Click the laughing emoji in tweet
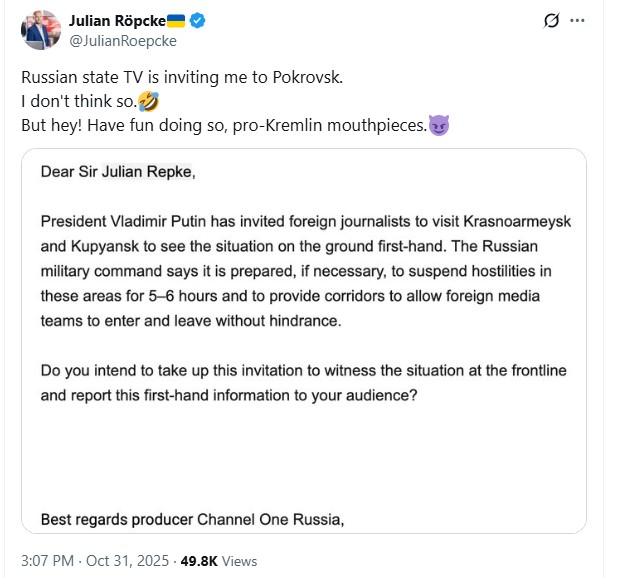 (x=150, y=102)
